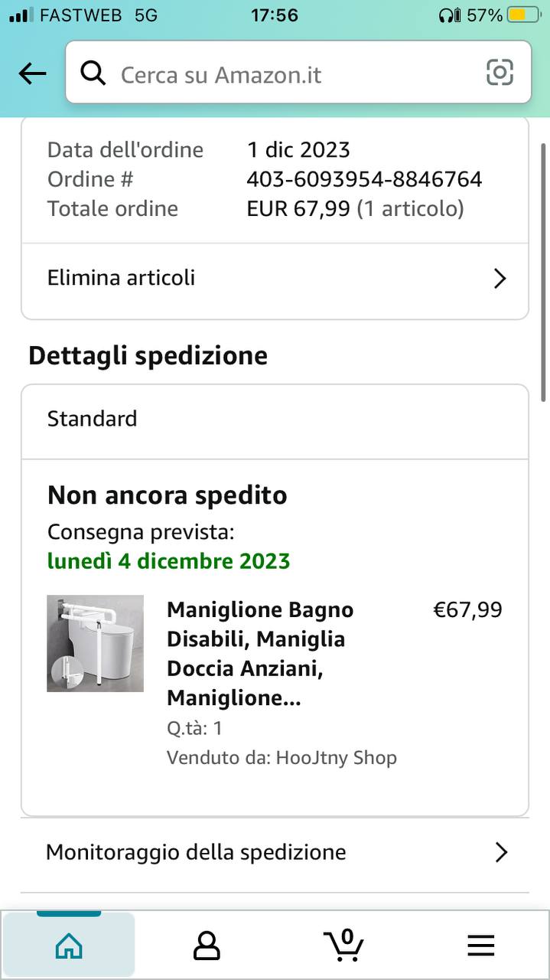
Task: Expand the Elimina articoli chevron
Action: click(500, 278)
